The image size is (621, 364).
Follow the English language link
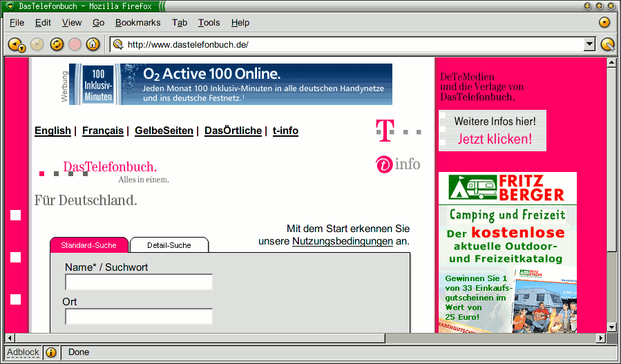coord(52,131)
